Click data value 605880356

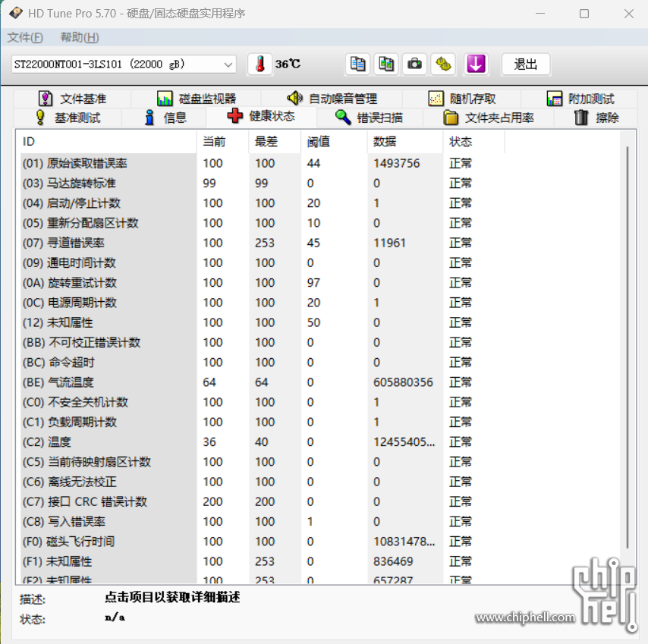403,382
